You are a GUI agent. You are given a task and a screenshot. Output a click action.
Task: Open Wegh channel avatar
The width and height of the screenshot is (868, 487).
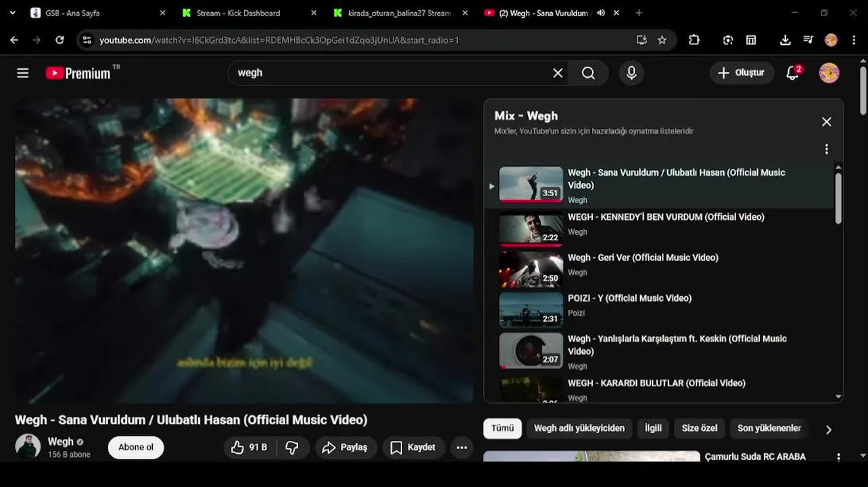click(28, 446)
